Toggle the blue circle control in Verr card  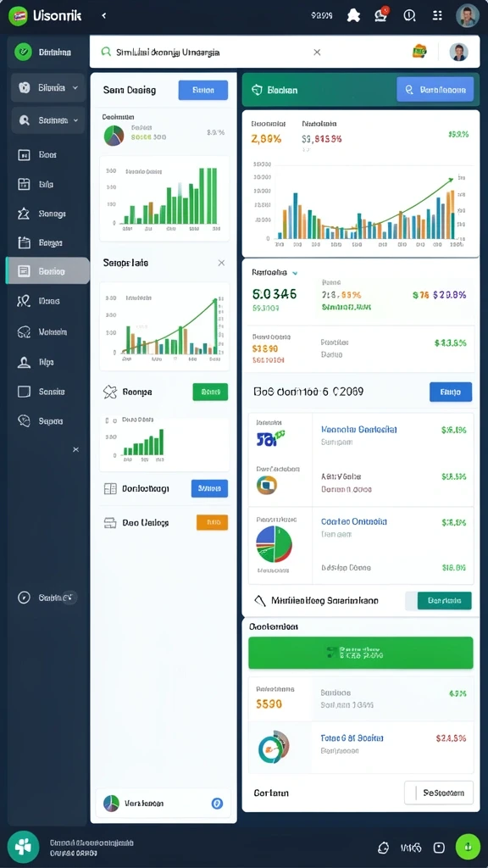click(x=218, y=804)
